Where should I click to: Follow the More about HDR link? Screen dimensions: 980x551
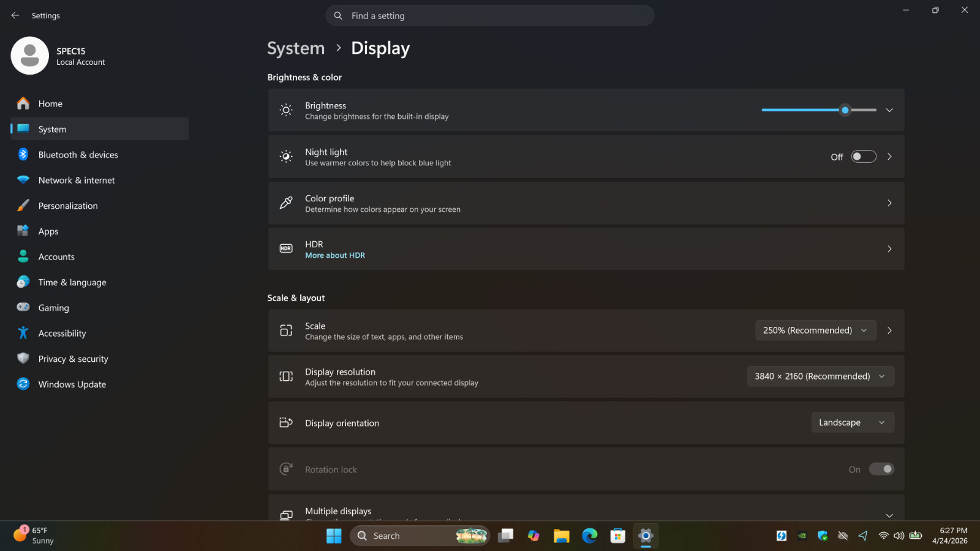335,255
